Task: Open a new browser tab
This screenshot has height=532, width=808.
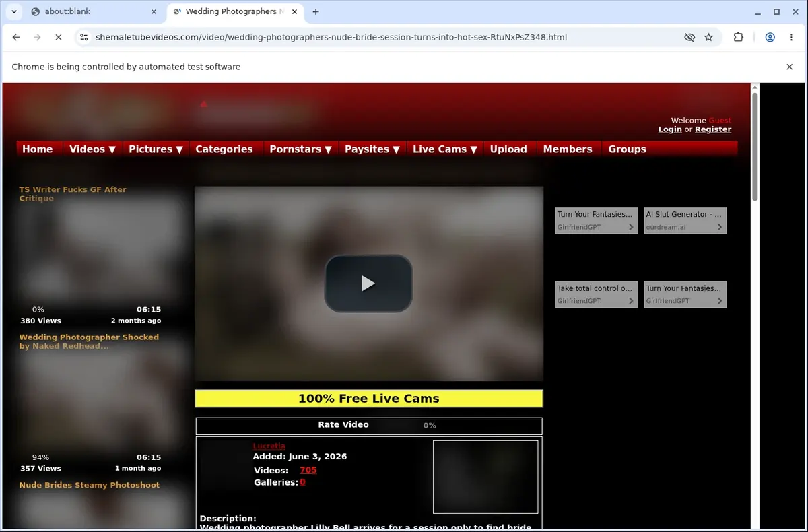Action: (x=316, y=11)
